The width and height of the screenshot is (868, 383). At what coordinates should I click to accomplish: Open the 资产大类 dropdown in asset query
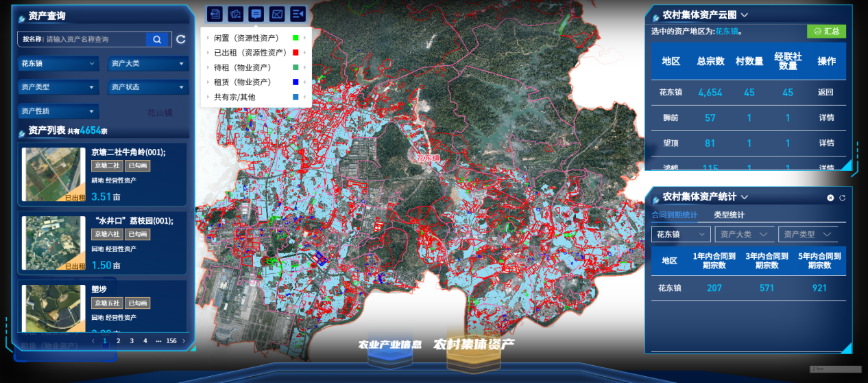coord(147,64)
